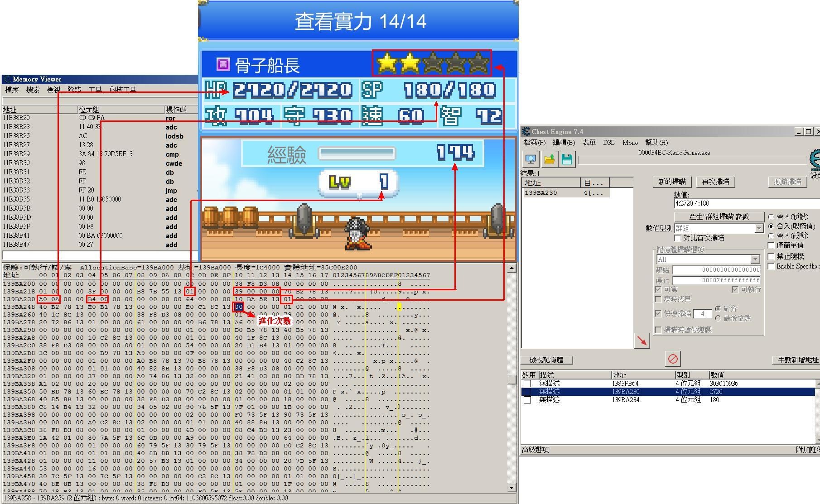820x504 pixels.
Task: Click the 經驗 experience bar in the game
Action: 357,154
